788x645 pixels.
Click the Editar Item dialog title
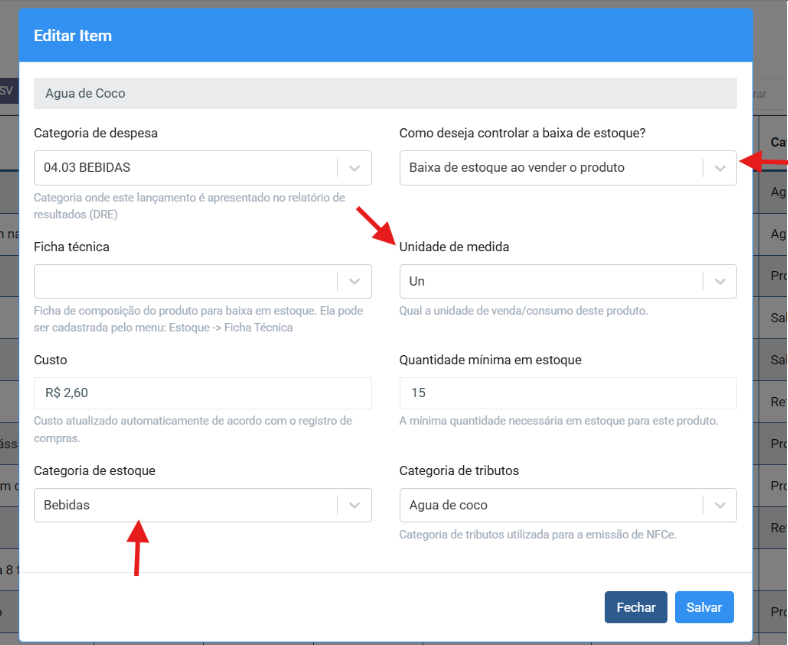pos(73,36)
